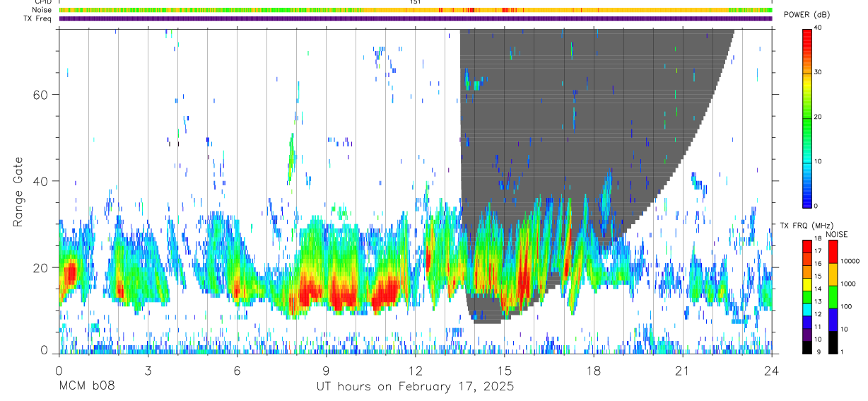Viewport: 868px width, 401px height.
Task: Click the black bottom NOISE scale swatch
Action: (833, 342)
